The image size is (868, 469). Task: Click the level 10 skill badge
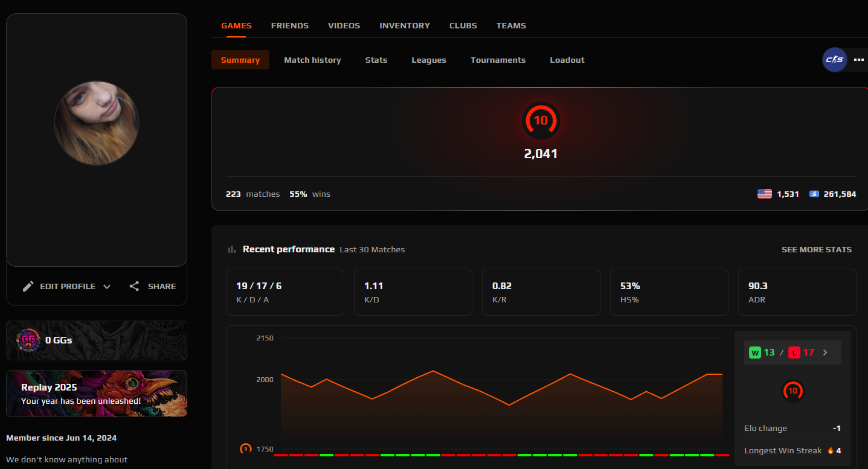click(541, 121)
